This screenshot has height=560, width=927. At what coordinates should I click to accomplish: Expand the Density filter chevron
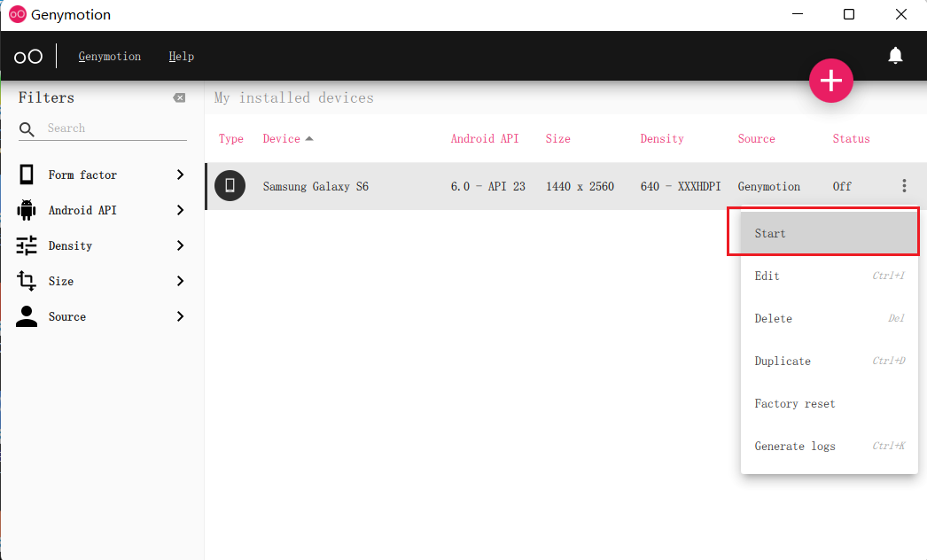pyautogui.click(x=180, y=245)
